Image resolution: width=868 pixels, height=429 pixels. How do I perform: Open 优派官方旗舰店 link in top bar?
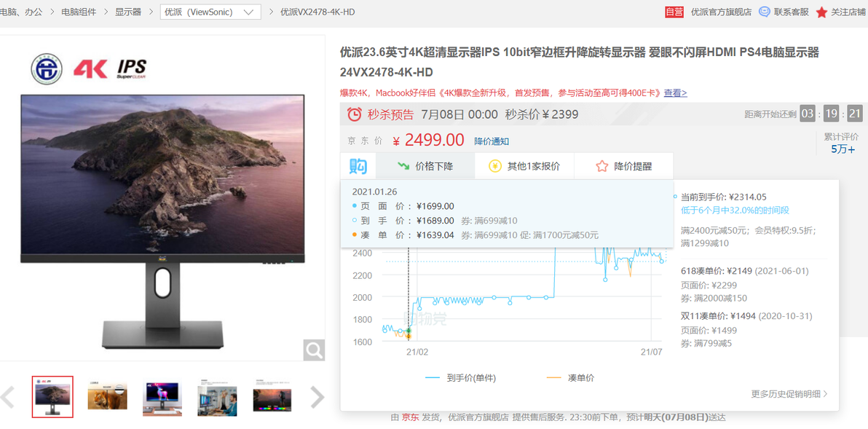click(x=722, y=12)
